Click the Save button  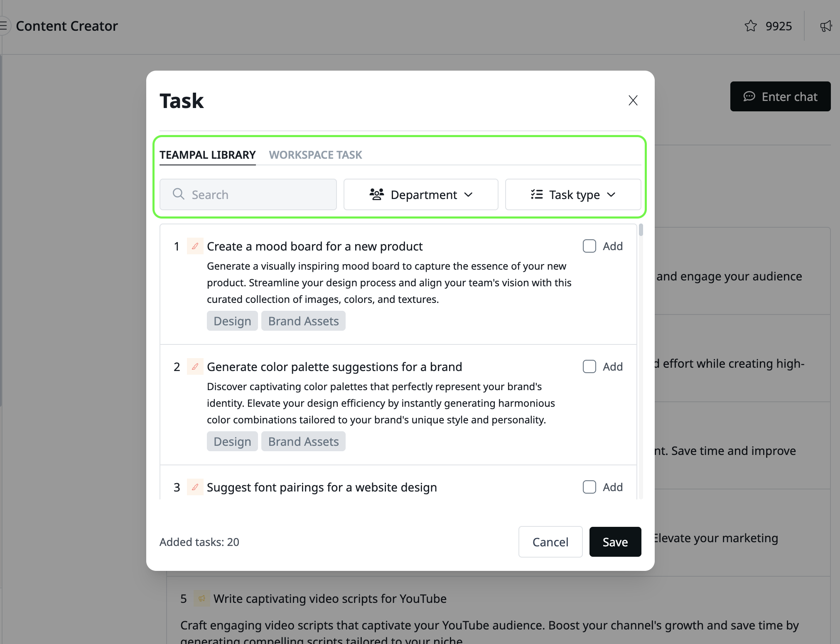click(x=615, y=542)
